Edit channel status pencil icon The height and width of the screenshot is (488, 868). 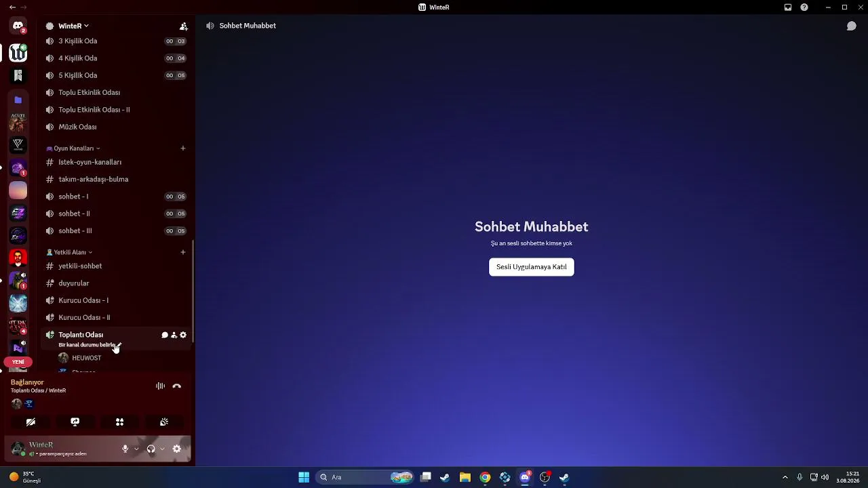pyautogui.click(x=119, y=344)
